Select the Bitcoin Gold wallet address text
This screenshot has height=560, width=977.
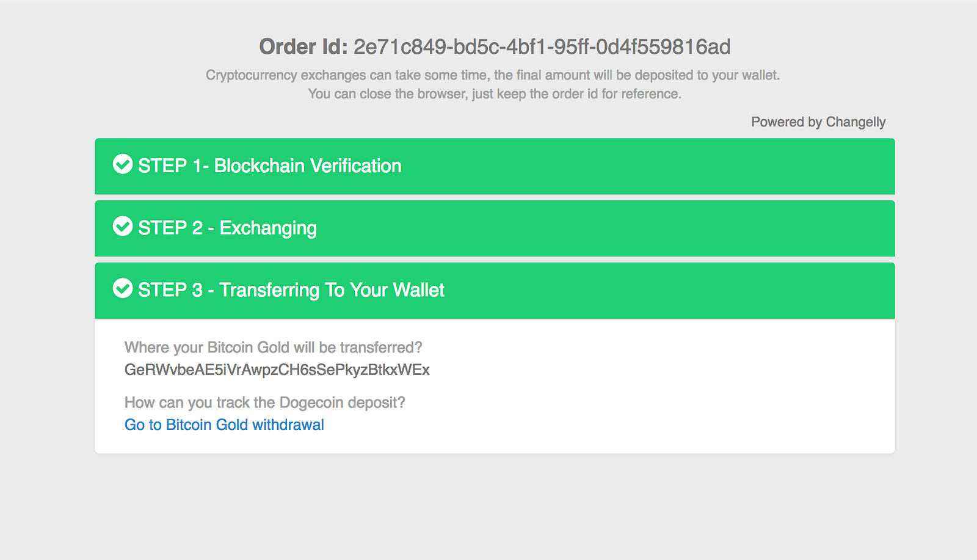coord(277,369)
